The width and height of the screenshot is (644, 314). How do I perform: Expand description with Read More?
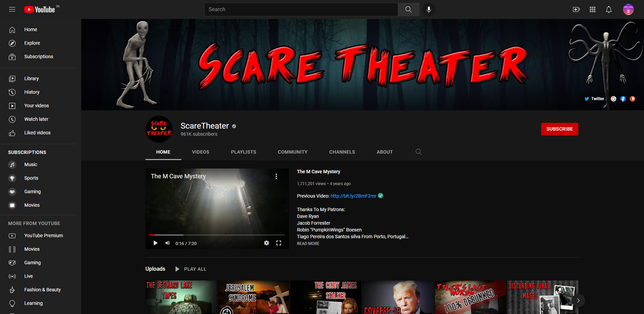pyautogui.click(x=308, y=244)
